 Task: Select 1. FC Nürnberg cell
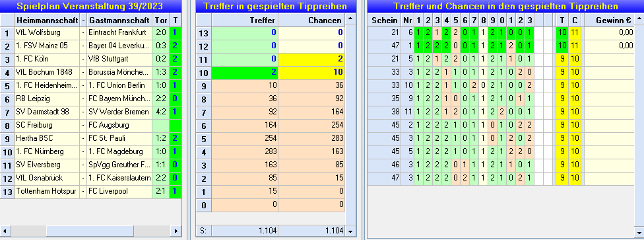click(47, 151)
